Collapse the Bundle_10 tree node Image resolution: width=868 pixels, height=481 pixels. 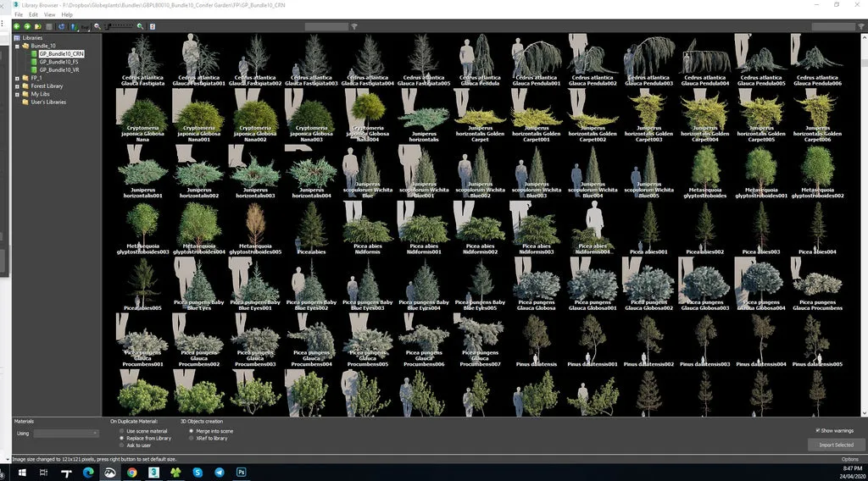click(x=18, y=46)
